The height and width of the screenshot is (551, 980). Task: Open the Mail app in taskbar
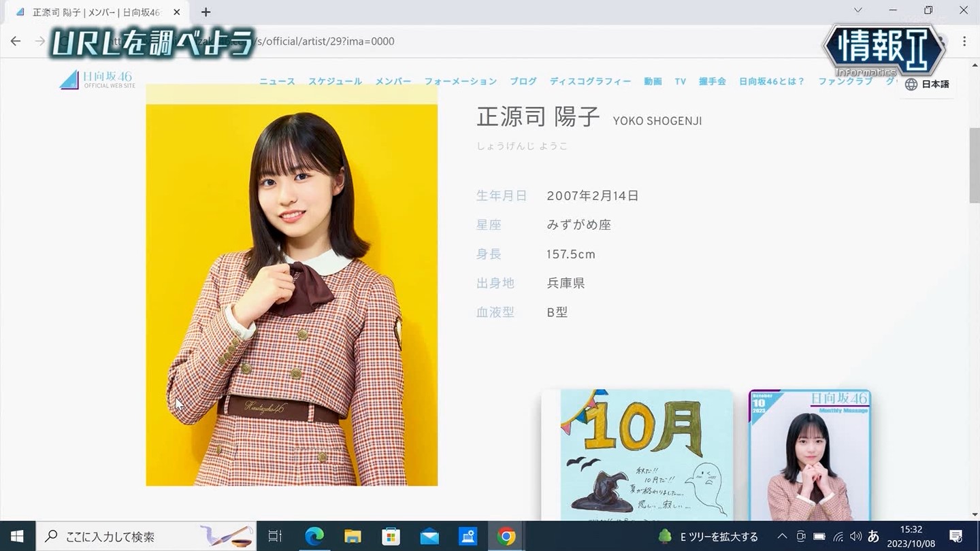tap(429, 537)
